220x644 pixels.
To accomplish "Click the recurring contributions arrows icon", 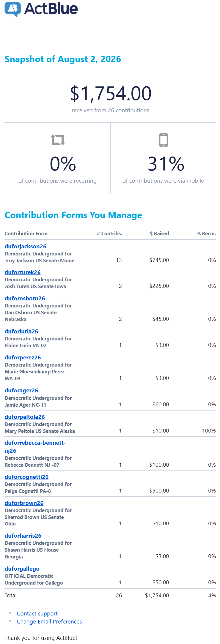I will click(58, 140).
